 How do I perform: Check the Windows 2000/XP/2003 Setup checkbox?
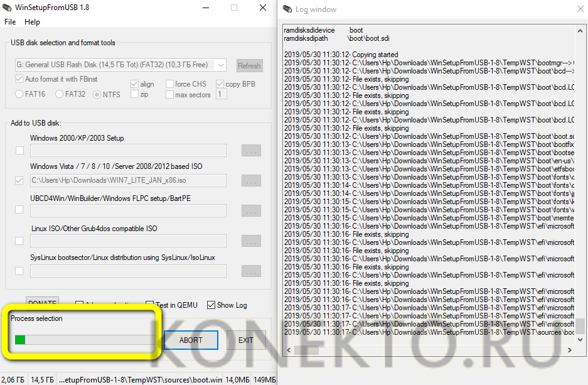pos(19,151)
